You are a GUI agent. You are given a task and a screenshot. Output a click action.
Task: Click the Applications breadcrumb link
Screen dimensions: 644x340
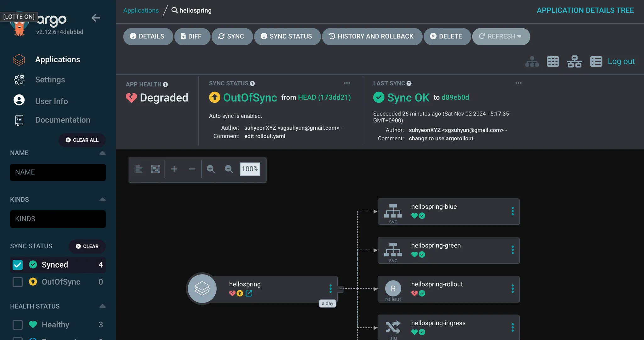point(141,10)
